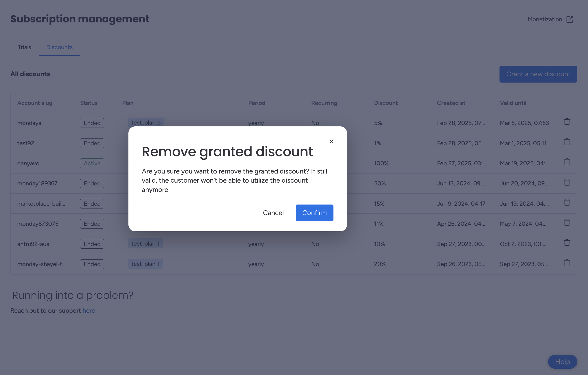This screenshot has width=588, height=375.
Task: Click Mar 1, 2025, 05:11 valid until date
Action: [523, 143]
